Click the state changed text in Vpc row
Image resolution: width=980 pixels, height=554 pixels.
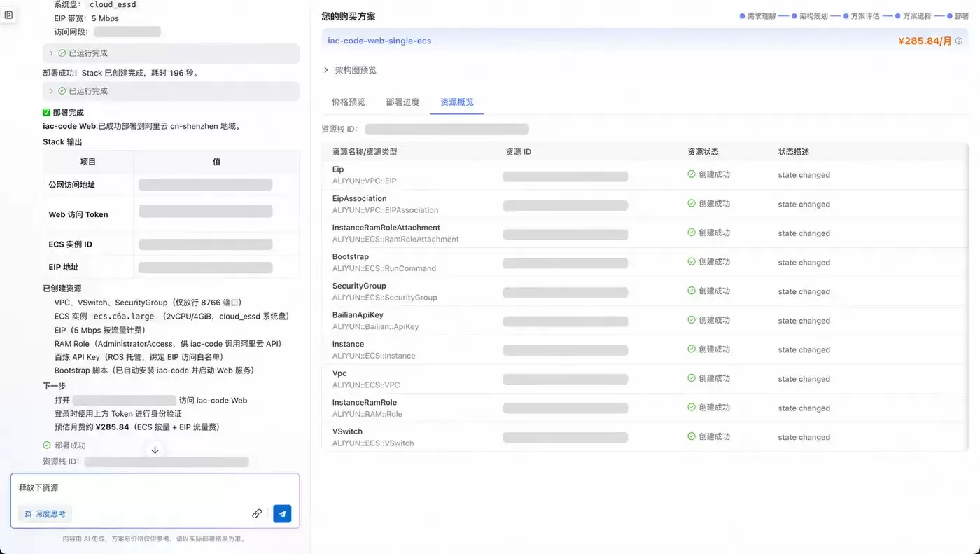[x=804, y=379]
